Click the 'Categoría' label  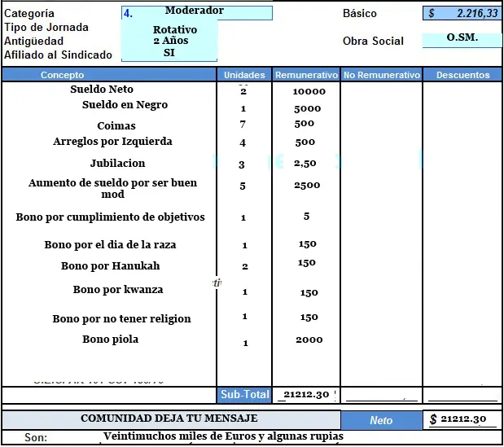point(29,14)
